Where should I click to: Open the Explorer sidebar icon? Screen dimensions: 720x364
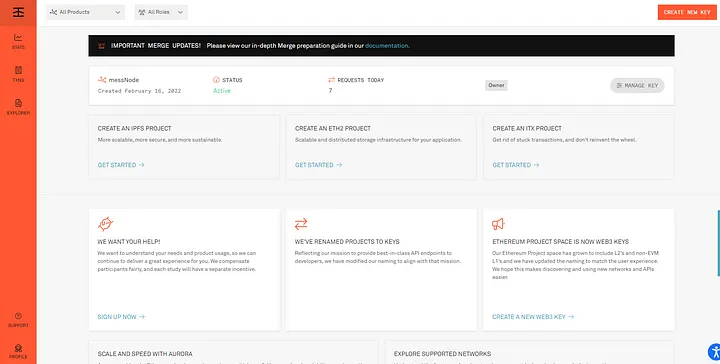tap(18, 106)
